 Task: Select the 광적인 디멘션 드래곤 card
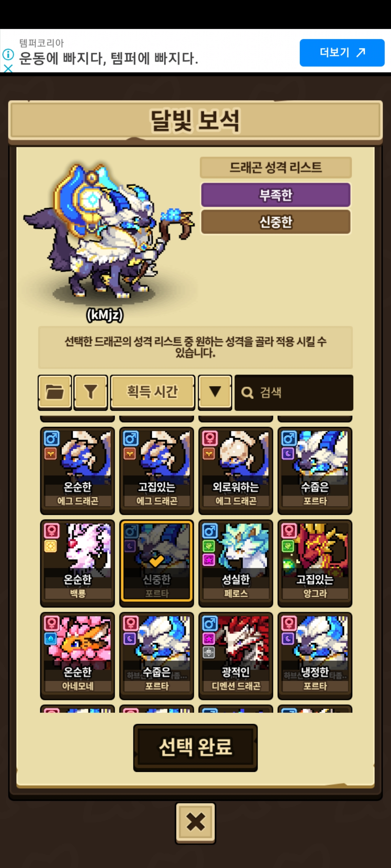(x=236, y=655)
